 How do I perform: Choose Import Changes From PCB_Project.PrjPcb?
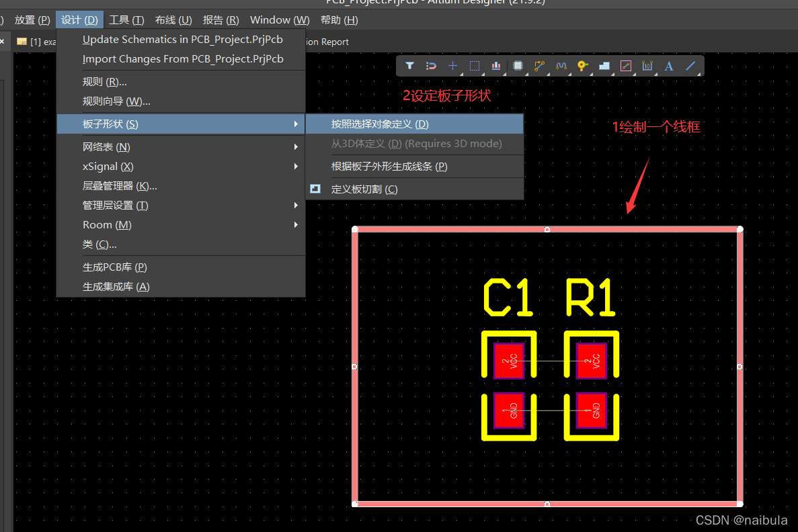click(181, 59)
